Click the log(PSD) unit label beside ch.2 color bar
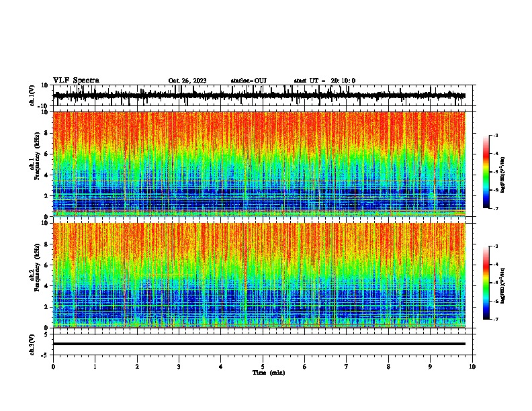The height and width of the screenshot is (411, 532). point(503,285)
